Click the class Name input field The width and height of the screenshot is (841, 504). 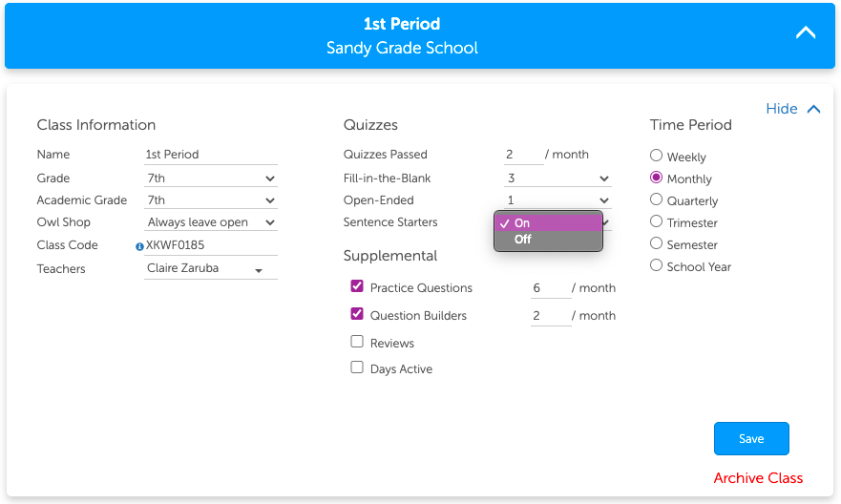click(210, 154)
